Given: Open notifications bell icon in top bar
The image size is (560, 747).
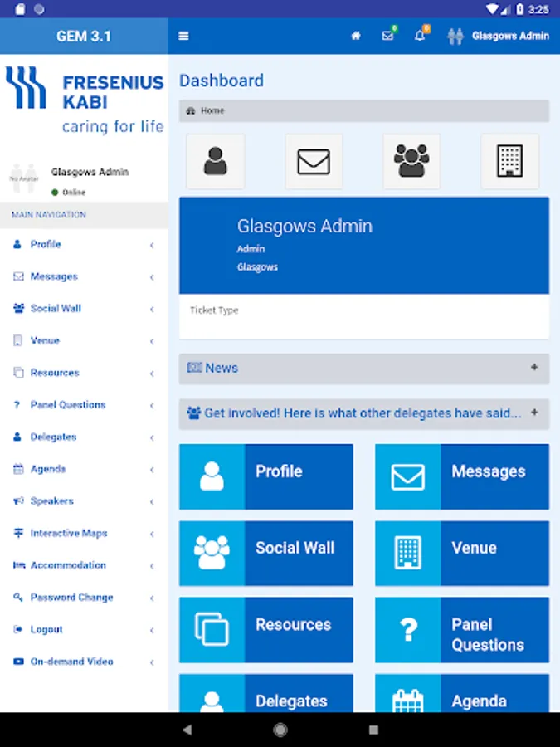Looking at the screenshot, I should pos(420,35).
